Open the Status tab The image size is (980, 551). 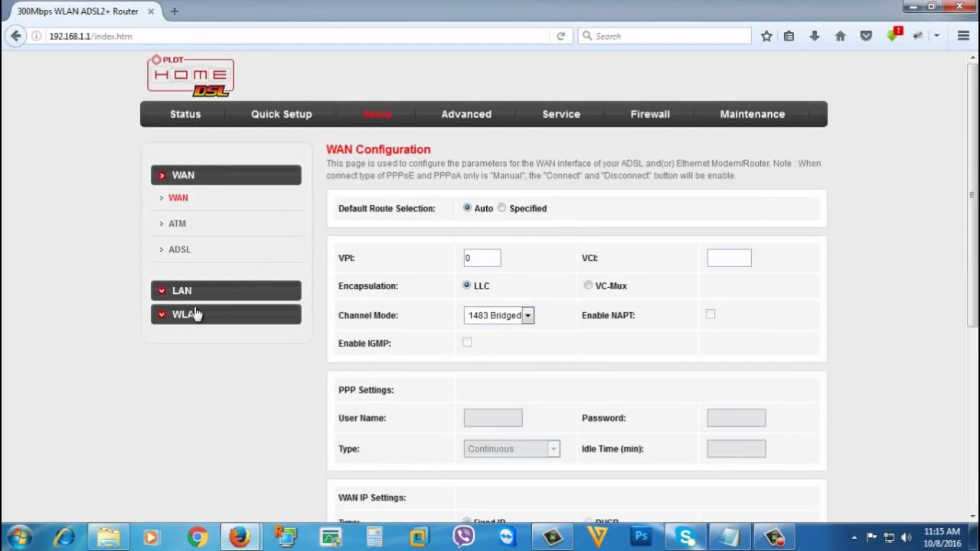[185, 114]
